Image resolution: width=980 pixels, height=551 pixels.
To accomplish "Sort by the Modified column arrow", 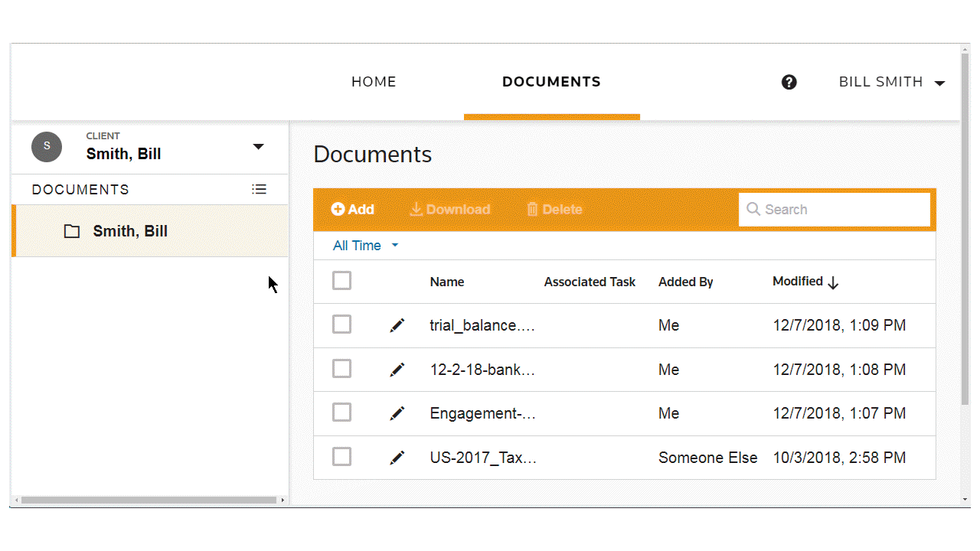I will point(835,282).
